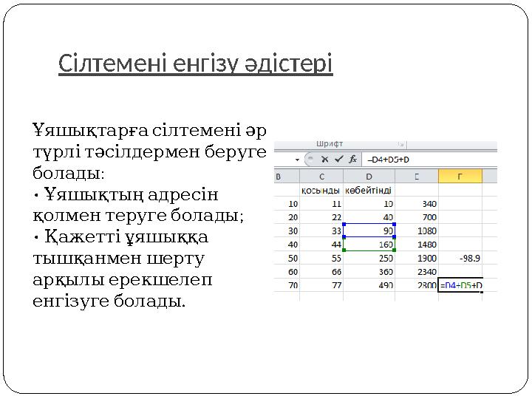Select cell containing 90 with blue border
This screenshot has height=399, width=532.
(369, 231)
